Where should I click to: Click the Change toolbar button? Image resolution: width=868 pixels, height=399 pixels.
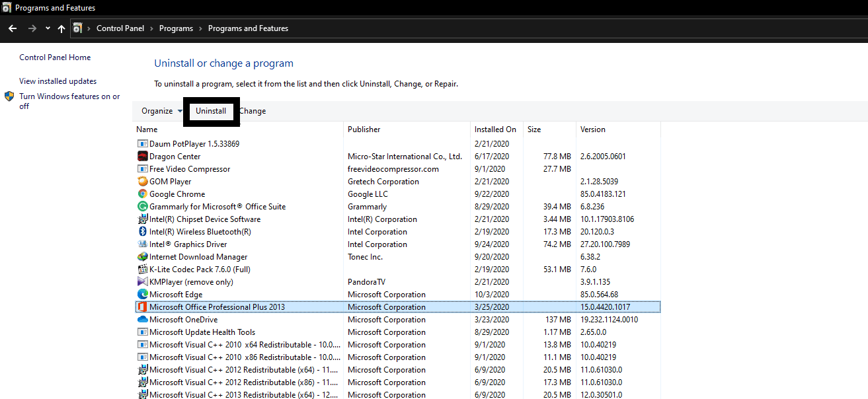pyautogui.click(x=253, y=111)
